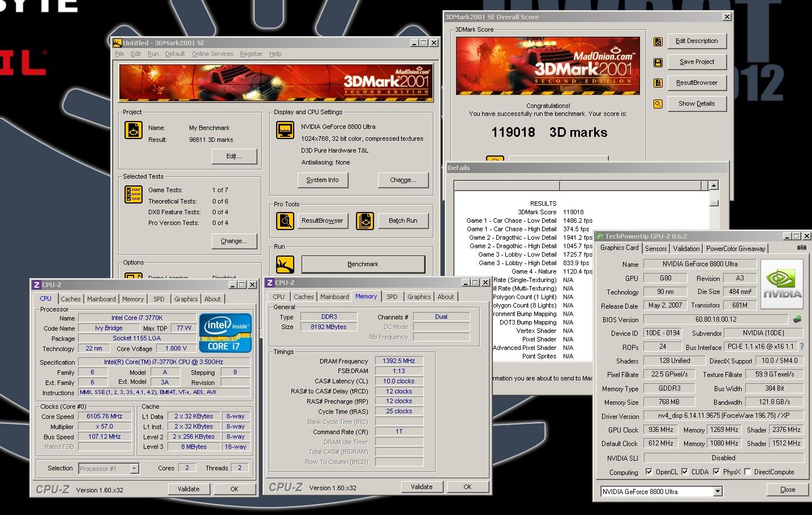Click the Intel Core i7 3770K name field
Viewport: 812px width, 515px height.
[137, 318]
